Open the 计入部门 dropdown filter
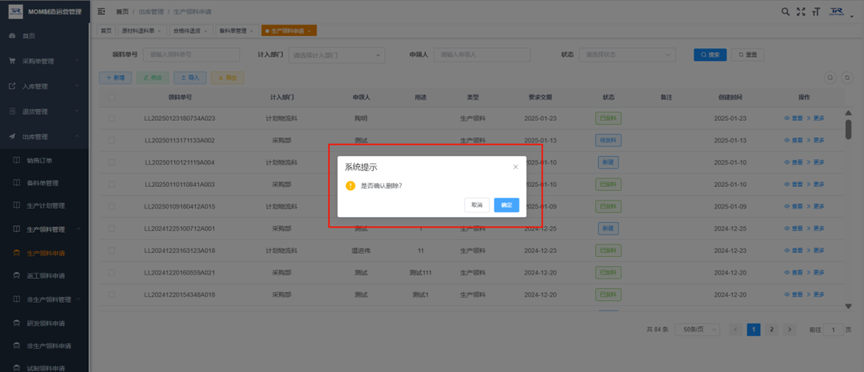The height and width of the screenshot is (372, 864). coord(337,55)
